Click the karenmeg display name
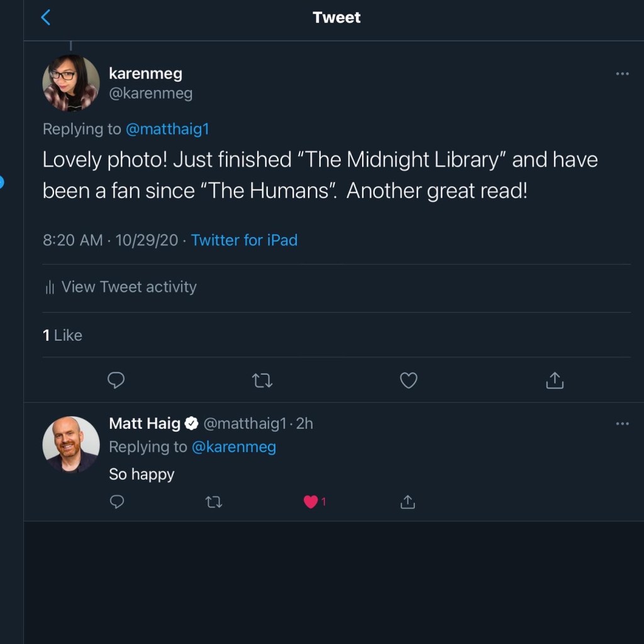The width and height of the screenshot is (644, 644). point(145,74)
